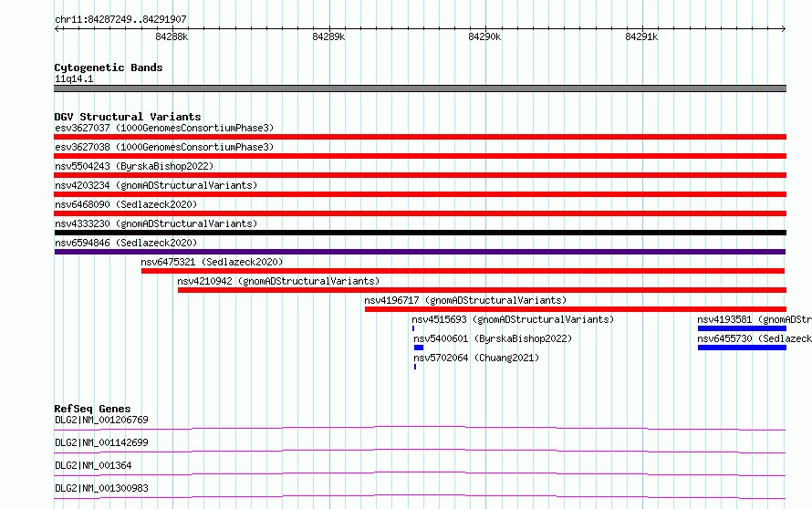Image resolution: width=812 pixels, height=509 pixels.
Task: Open the esv3627038 label link
Action: pos(164,147)
